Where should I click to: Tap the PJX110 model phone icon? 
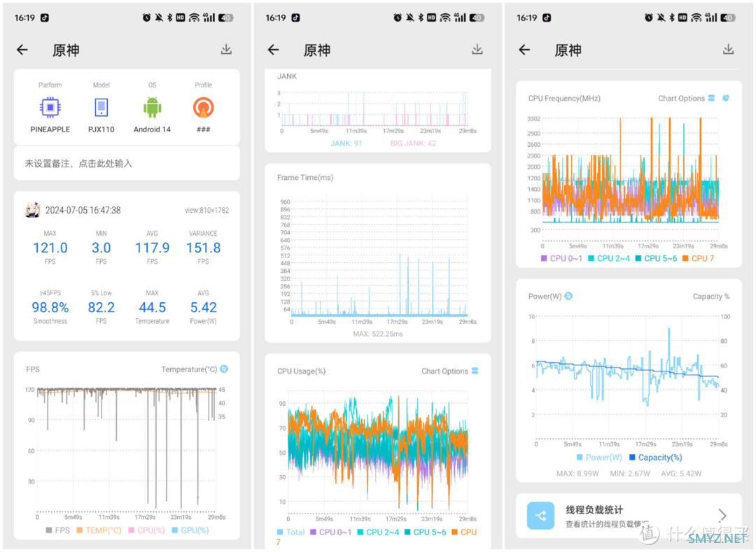101,108
